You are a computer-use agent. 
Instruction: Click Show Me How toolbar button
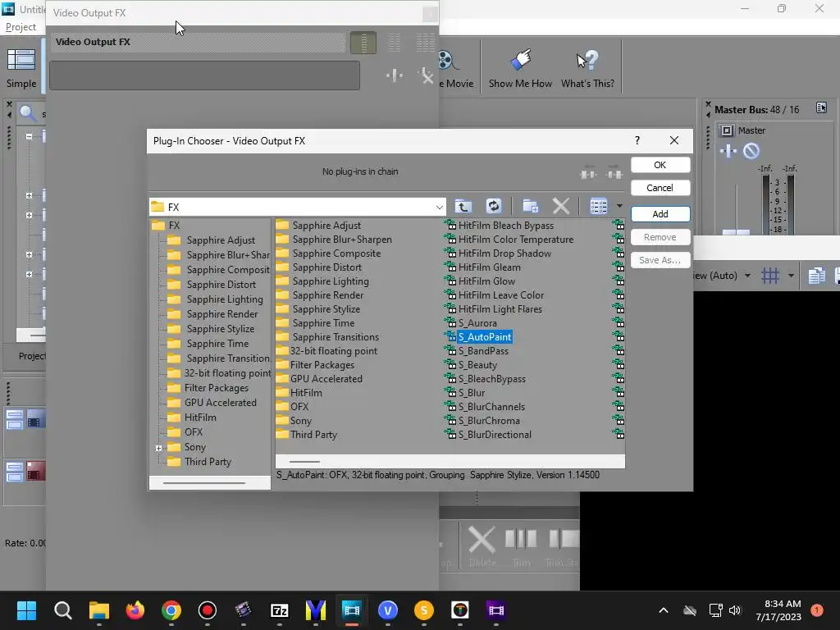coord(520,68)
